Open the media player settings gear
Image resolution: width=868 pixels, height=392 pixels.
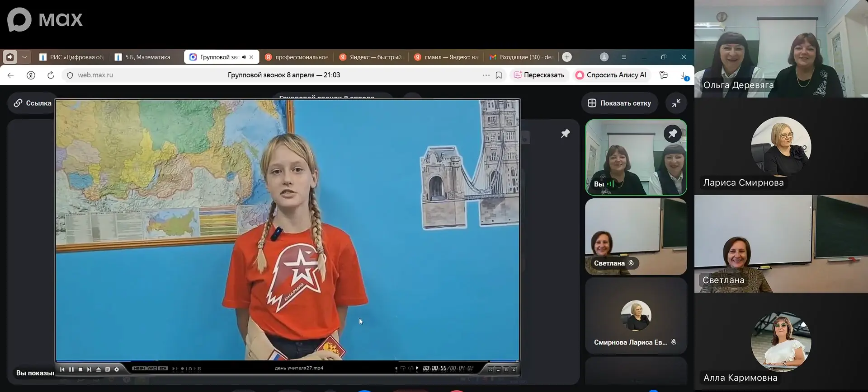(117, 369)
